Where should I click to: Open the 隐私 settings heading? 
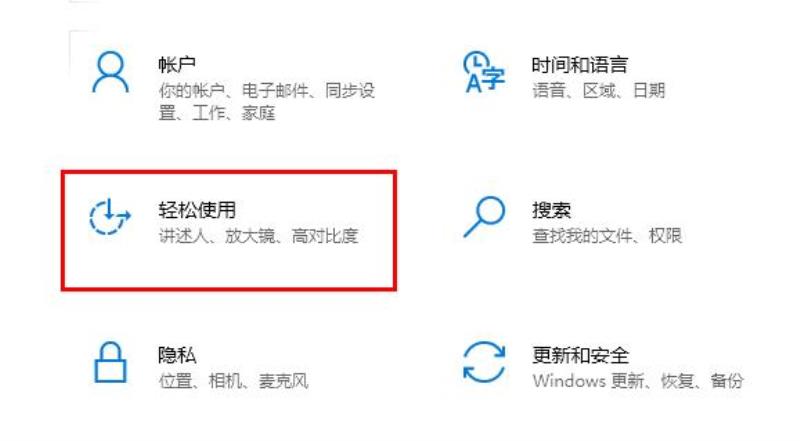[x=177, y=355]
